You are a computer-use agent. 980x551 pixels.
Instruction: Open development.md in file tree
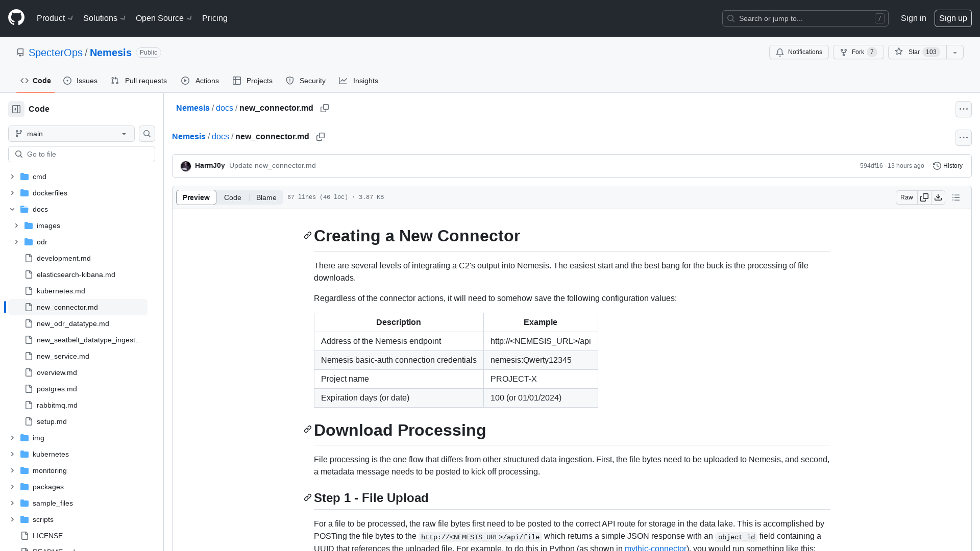tap(64, 258)
